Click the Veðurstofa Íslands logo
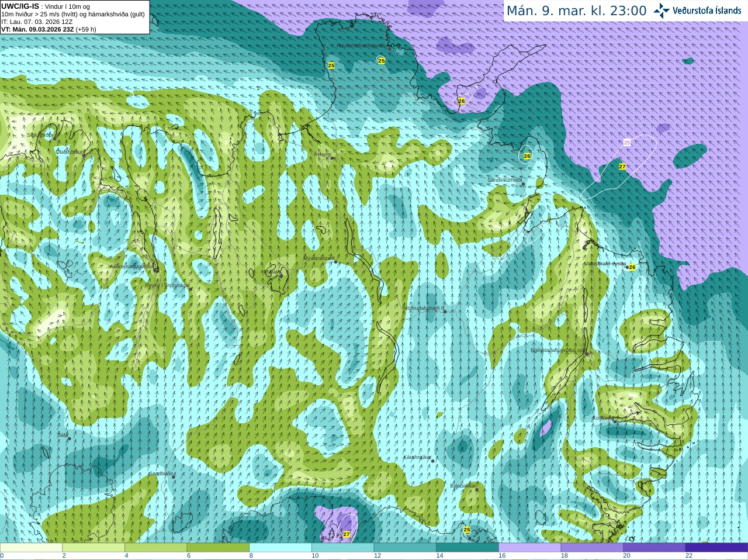 coord(698,11)
